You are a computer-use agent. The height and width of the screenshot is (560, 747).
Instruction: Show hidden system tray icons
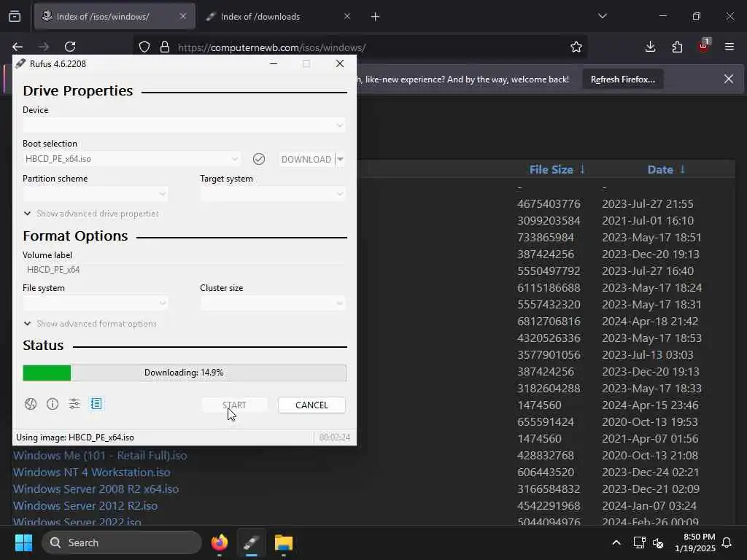(616, 542)
